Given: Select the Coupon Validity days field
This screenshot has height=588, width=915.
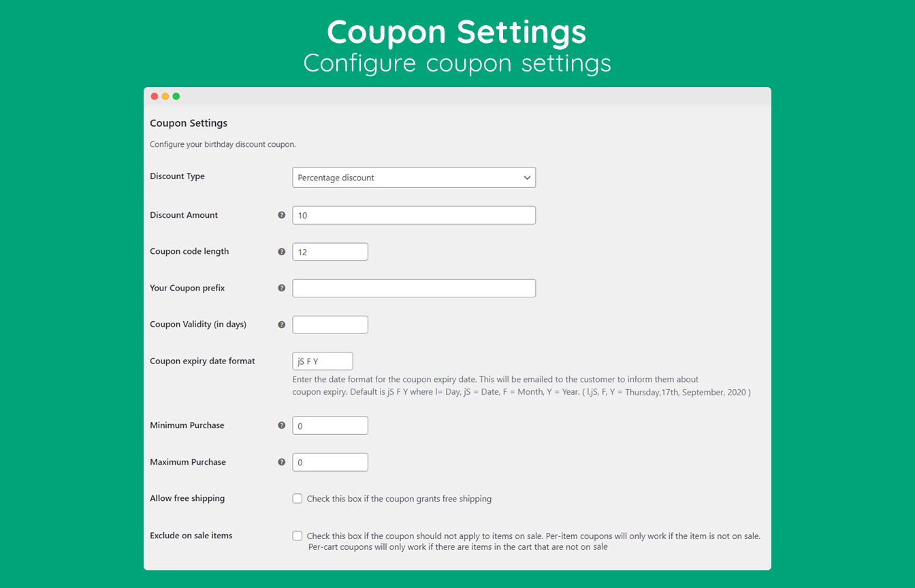Looking at the screenshot, I should pyautogui.click(x=330, y=325).
